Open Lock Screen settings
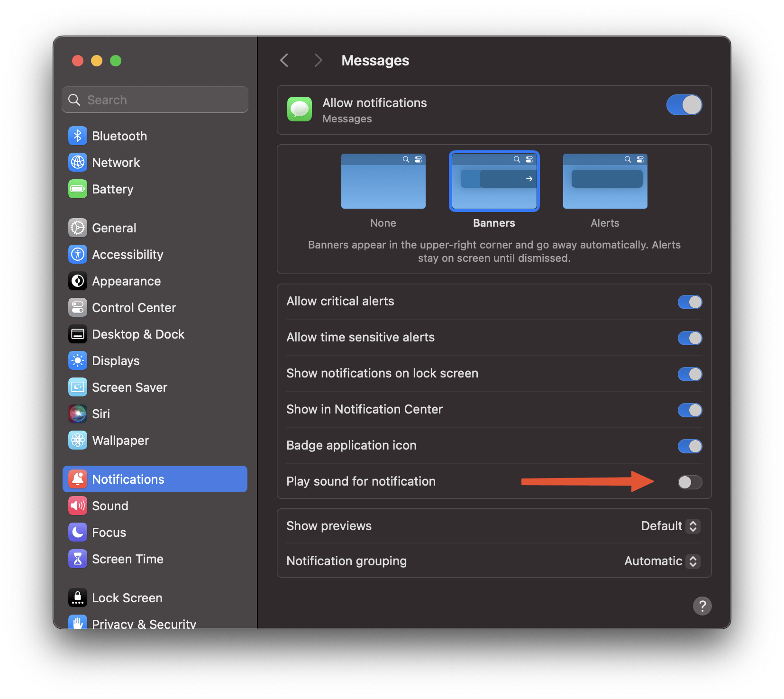Screen dimensions: 784x699 127,598
